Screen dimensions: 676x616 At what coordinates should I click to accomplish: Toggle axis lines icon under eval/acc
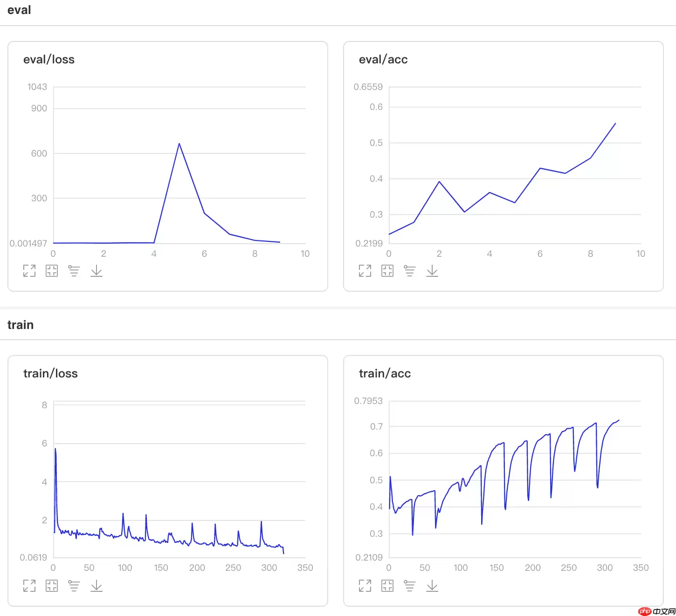click(x=410, y=271)
